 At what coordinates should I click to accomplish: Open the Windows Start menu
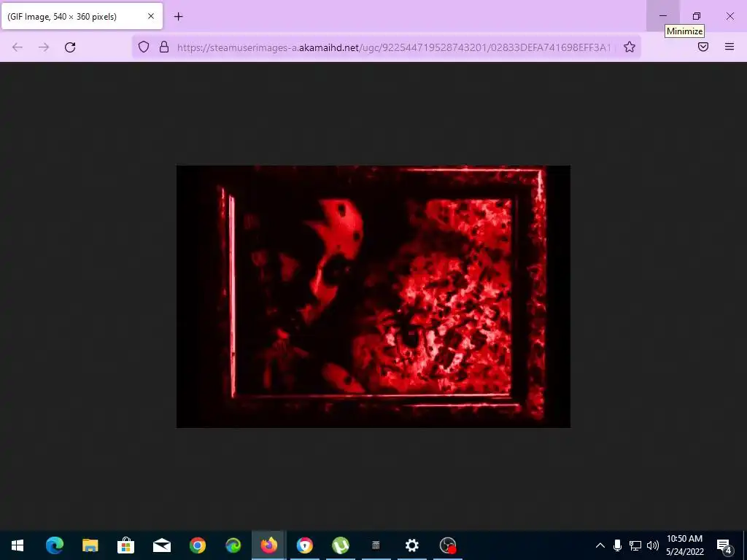point(18,545)
